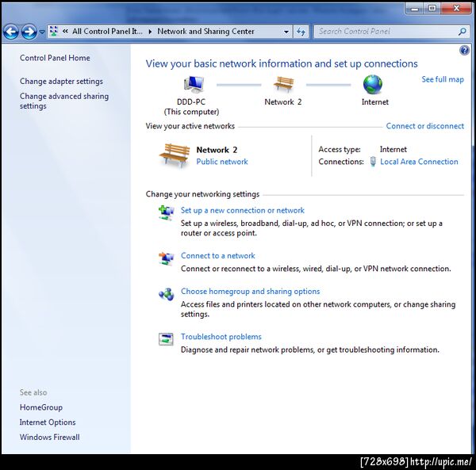Click the DDD-PC label text
This screenshot has width=476, height=470.
(191, 102)
